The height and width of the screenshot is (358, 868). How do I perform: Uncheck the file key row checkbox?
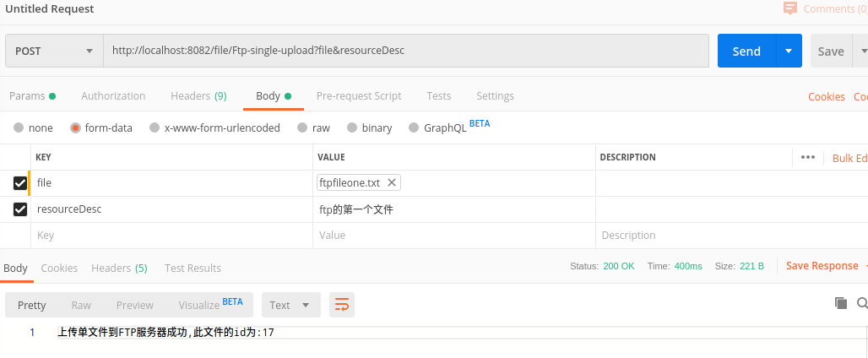(20, 182)
